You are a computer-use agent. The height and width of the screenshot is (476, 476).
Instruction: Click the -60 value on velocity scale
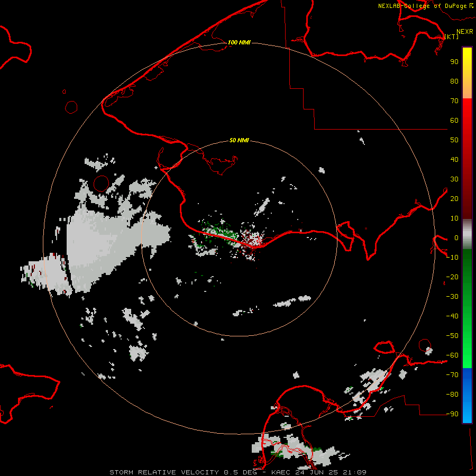(x=452, y=355)
